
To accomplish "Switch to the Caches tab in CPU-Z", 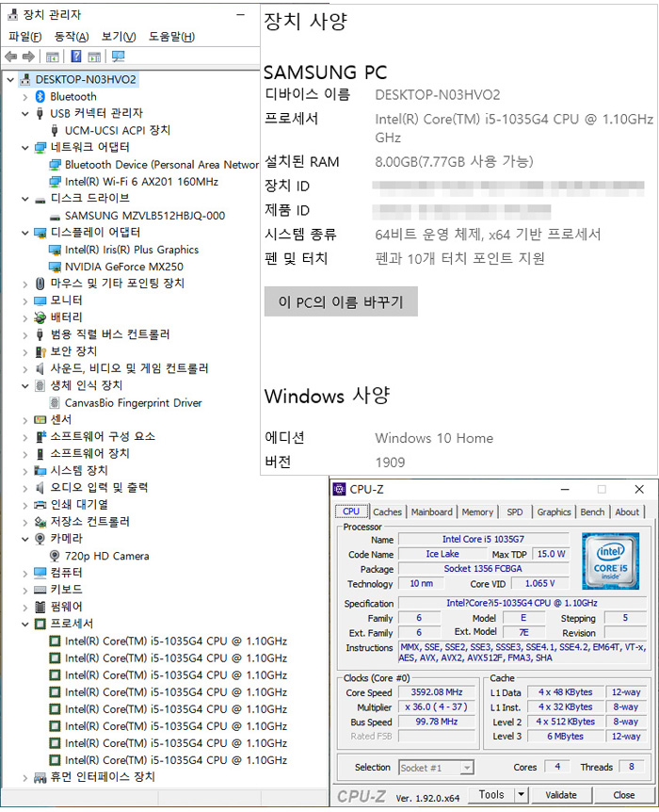I will point(387,512).
